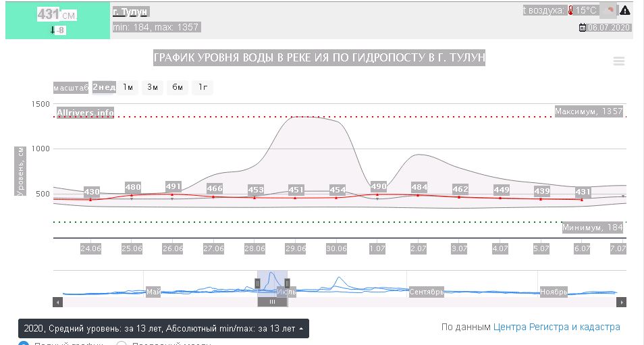Click the left arrow of navigator scrollbar

[57, 302]
